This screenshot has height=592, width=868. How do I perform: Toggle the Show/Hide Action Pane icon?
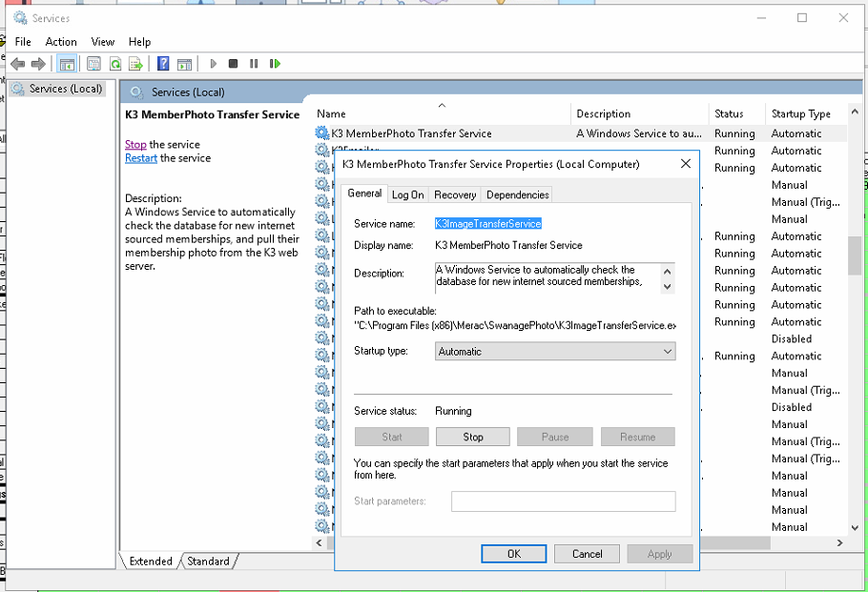pos(184,64)
